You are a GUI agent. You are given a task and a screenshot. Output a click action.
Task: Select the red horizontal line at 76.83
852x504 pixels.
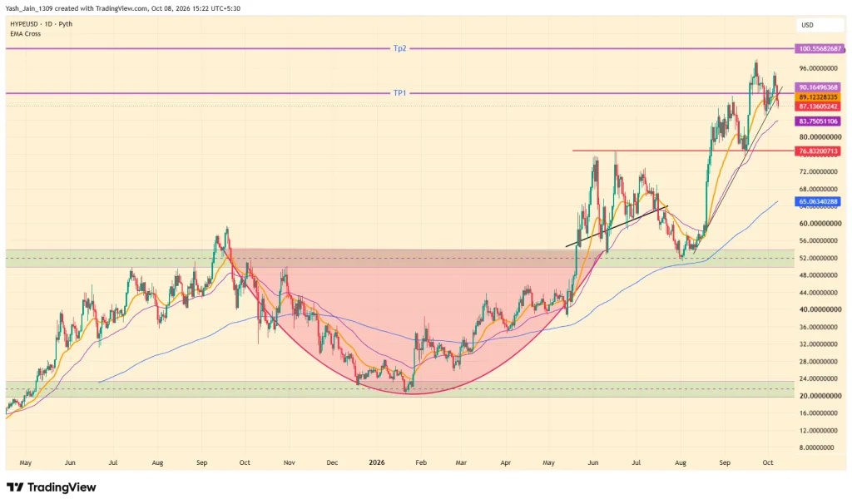[x=683, y=151]
